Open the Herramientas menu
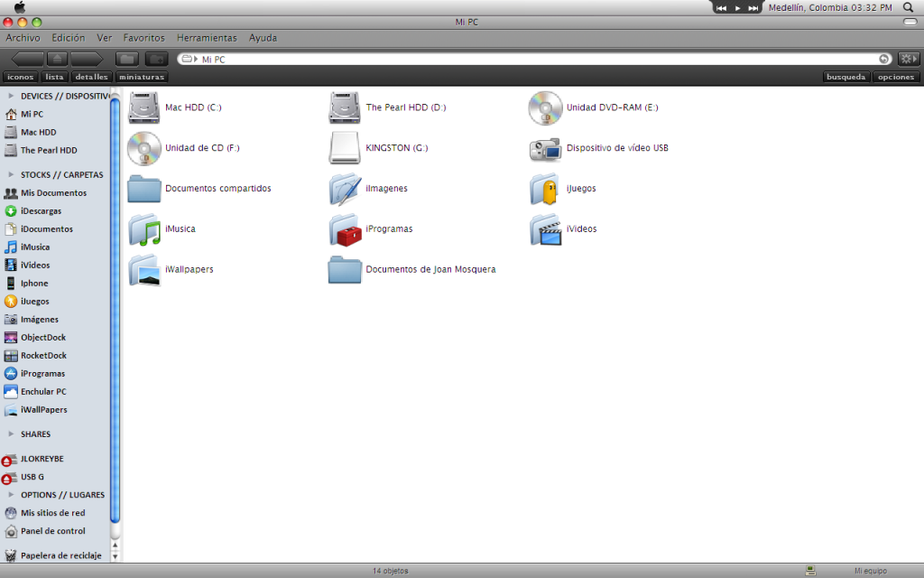This screenshot has height=578, width=924. (x=207, y=38)
